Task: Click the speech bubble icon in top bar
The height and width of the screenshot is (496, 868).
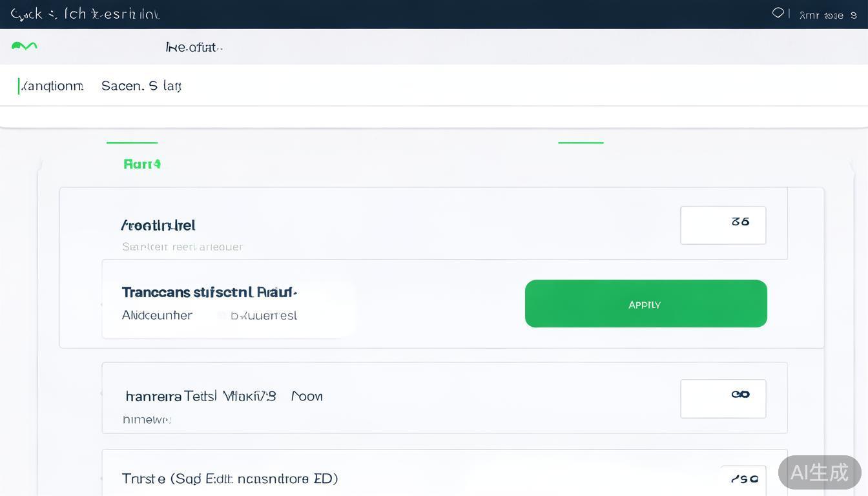Action: click(778, 13)
